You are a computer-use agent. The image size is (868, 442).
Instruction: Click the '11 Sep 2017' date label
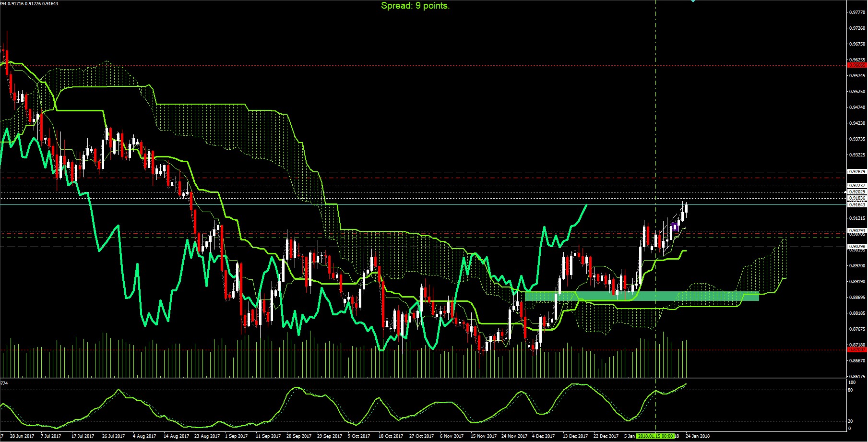[x=268, y=436]
